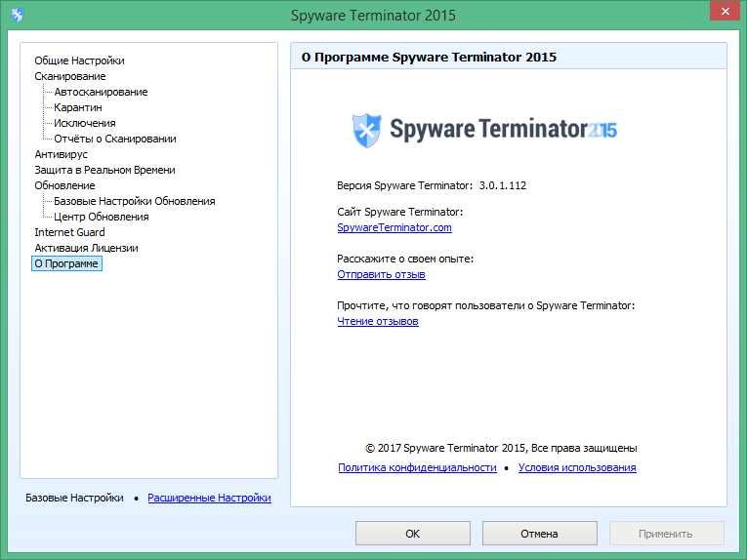Image resolution: width=747 pixels, height=560 pixels.
Task: Open Автосканирование settings
Action: point(101,92)
